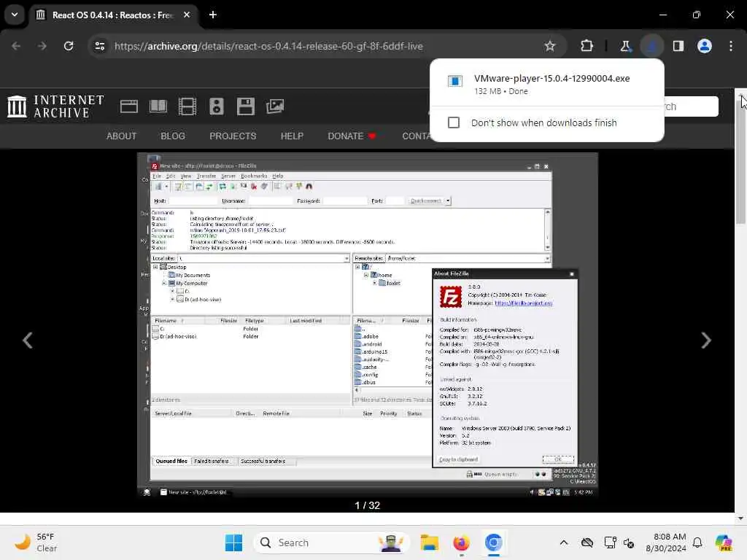Image resolution: width=747 pixels, height=560 pixels.
Task: Open the DONATE link
Action: click(352, 136)
